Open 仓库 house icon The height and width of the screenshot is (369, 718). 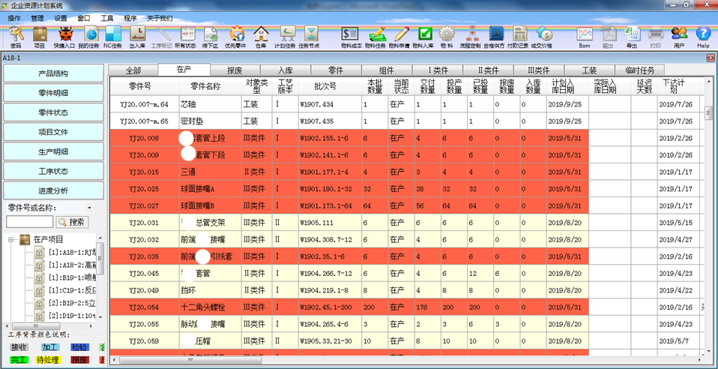(261, 37)
